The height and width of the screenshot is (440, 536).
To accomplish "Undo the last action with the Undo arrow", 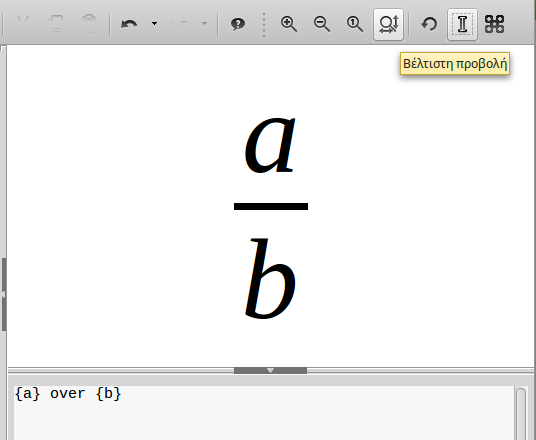I will [x=129, y=24].
